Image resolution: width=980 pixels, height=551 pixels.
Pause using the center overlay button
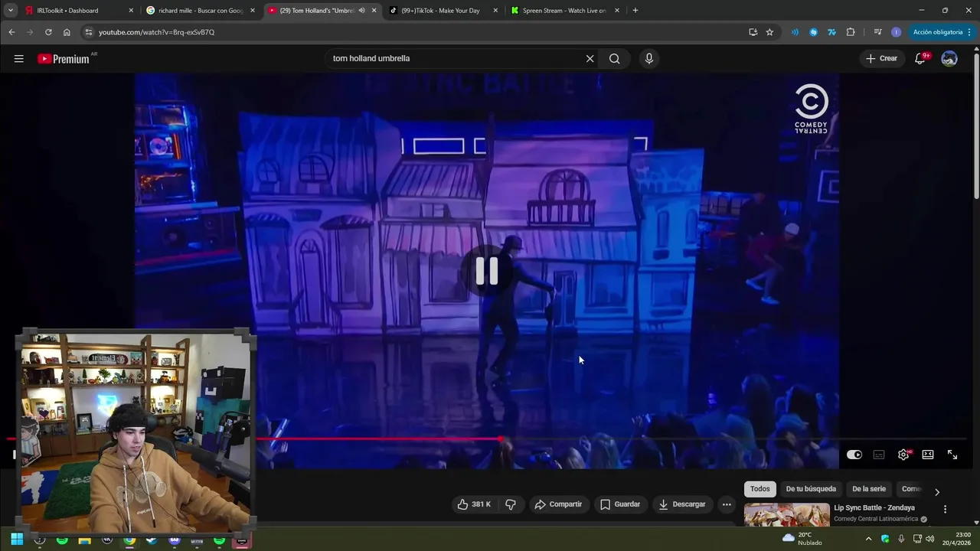pos(487,271)
